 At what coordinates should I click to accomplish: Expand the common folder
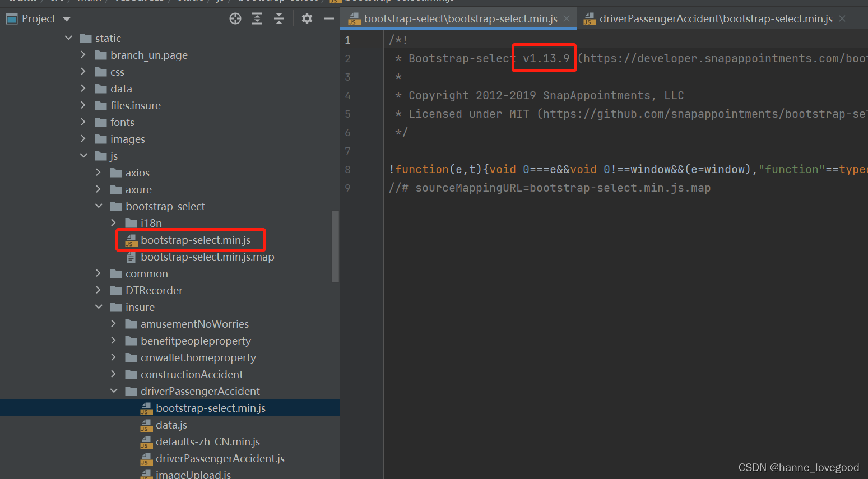pyautogui.click(x=99, y=273)
